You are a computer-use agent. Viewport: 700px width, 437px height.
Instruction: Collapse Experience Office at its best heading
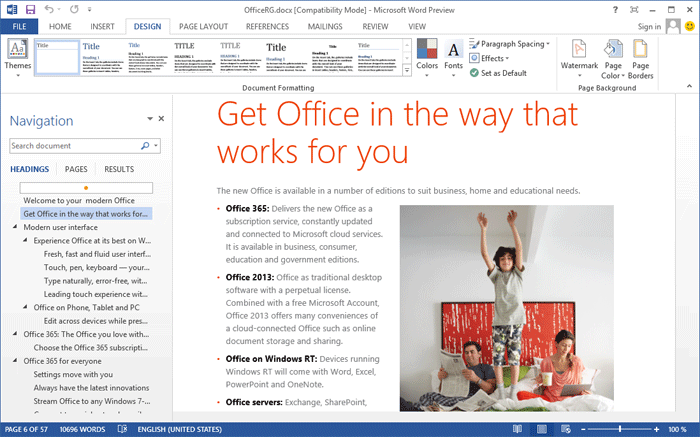(25, 240)
